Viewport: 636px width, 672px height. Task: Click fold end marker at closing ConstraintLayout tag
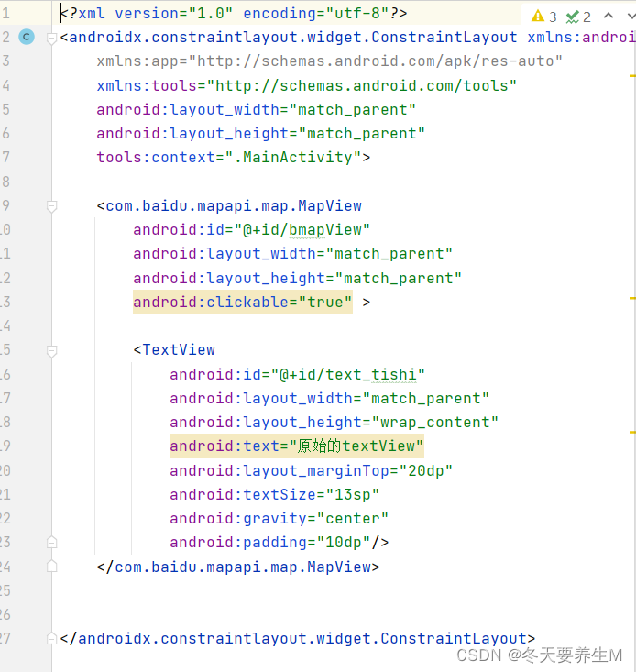[x=51, y=639]
